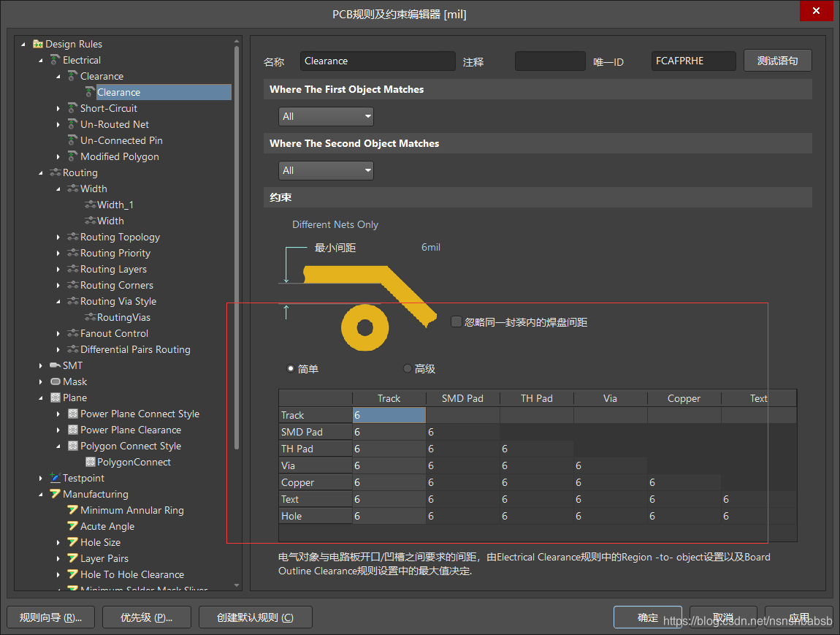Click the Hole row Text column cell
The width and height of the screenshot is (840, 635).
pos(758,516)
